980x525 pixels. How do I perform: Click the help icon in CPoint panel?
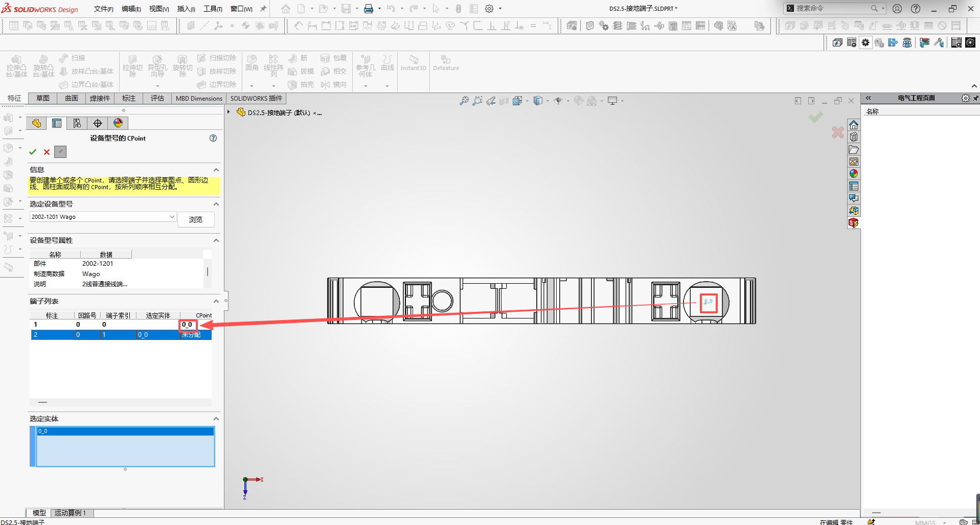click(x=213, y=138)
